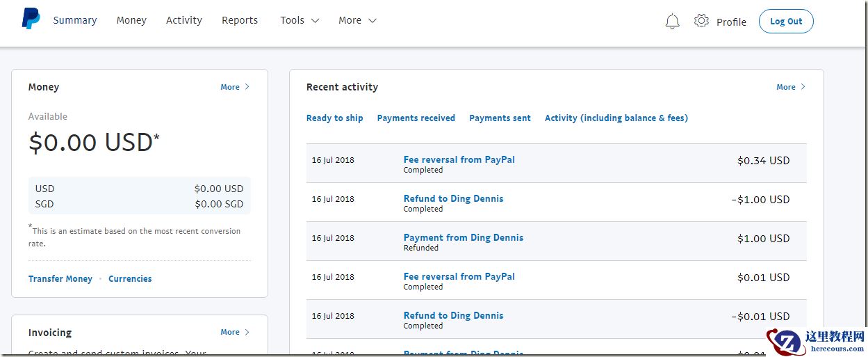Open the Money tab in navigation
Screen dimensions: 868x357
point(131,20)
